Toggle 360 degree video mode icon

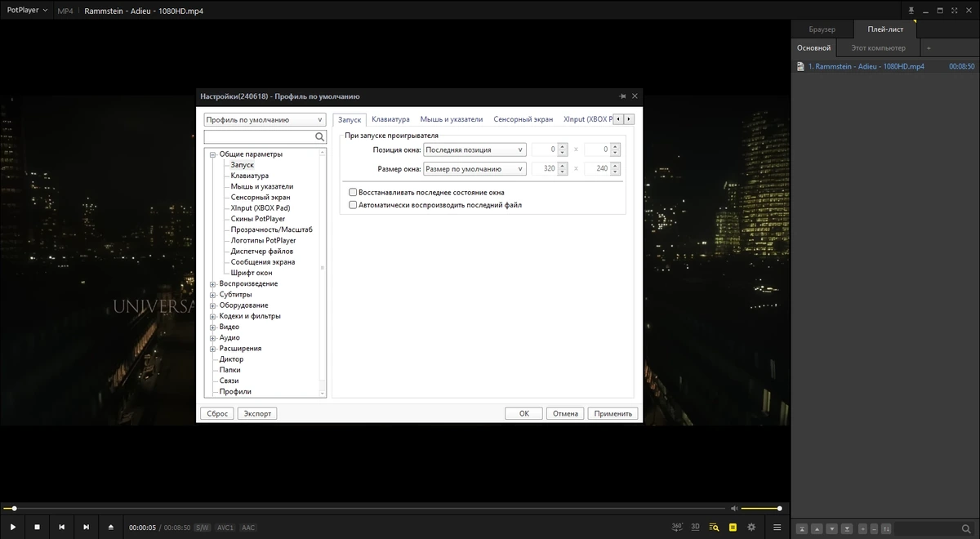[677, 527]
